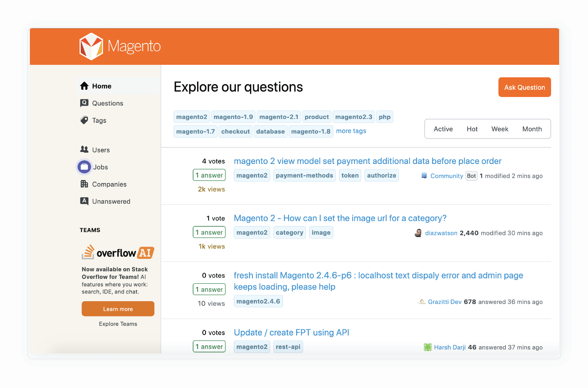Click the Home house icon in sidebar

[x=84, y=86]
